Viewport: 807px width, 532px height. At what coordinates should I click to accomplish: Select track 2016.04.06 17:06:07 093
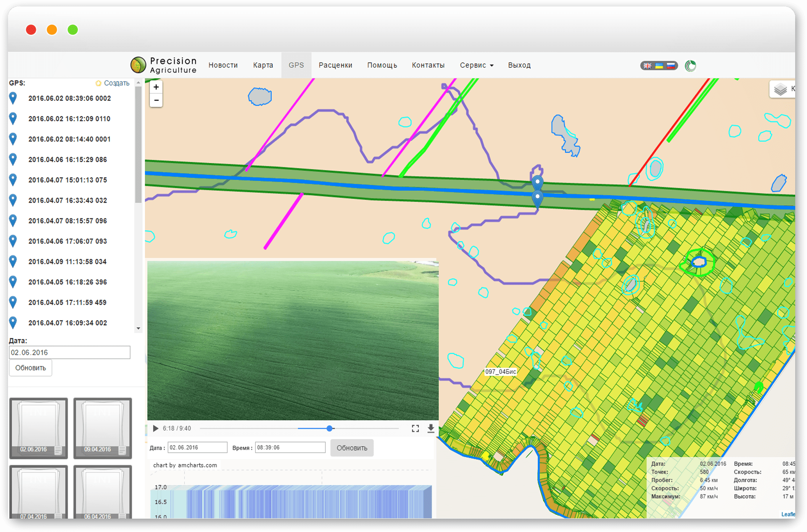68,241
